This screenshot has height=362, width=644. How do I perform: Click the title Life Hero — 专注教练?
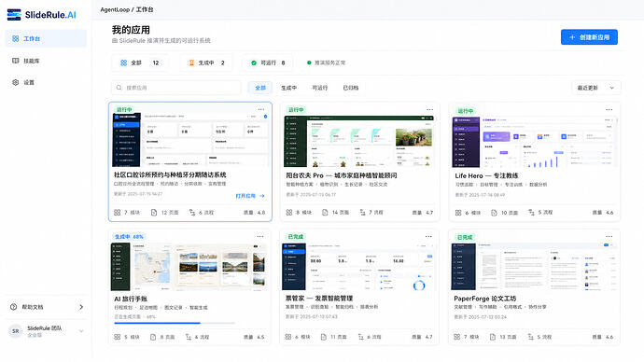[486, 175]
